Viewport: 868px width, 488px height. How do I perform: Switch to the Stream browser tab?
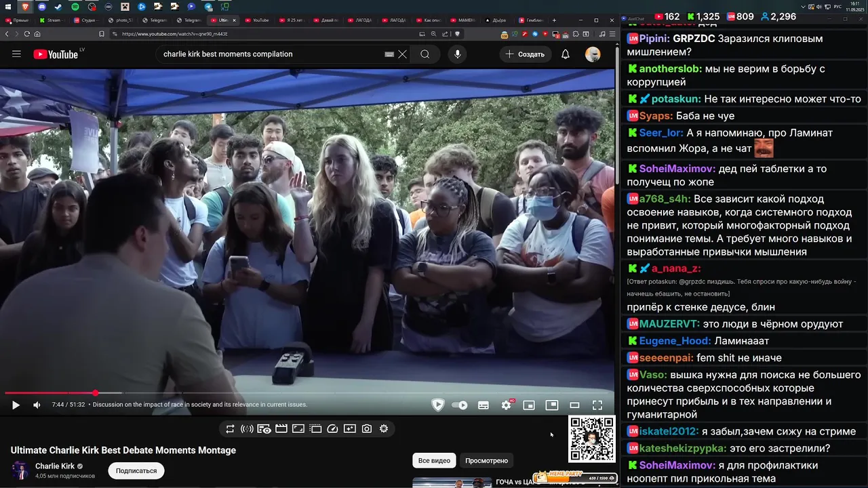(51, 20)
